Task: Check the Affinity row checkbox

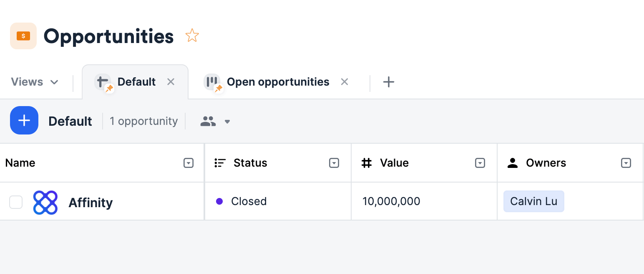Action: [x=16, y=202]
